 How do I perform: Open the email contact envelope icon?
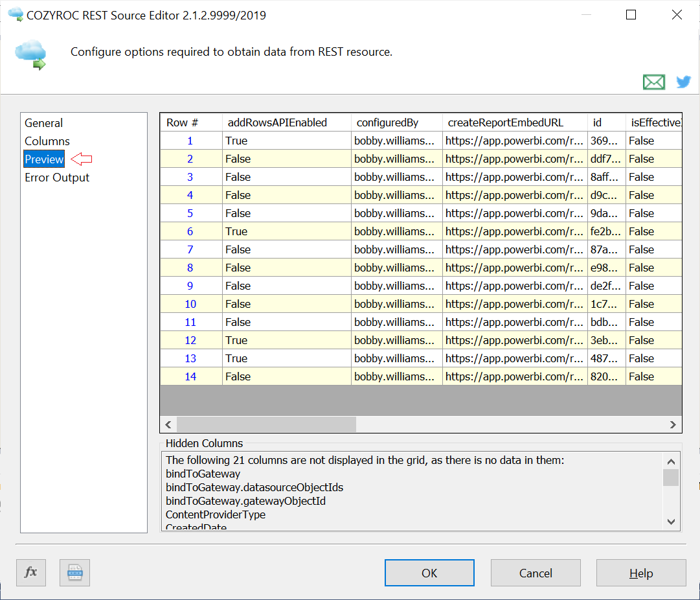tap(653, 82)
